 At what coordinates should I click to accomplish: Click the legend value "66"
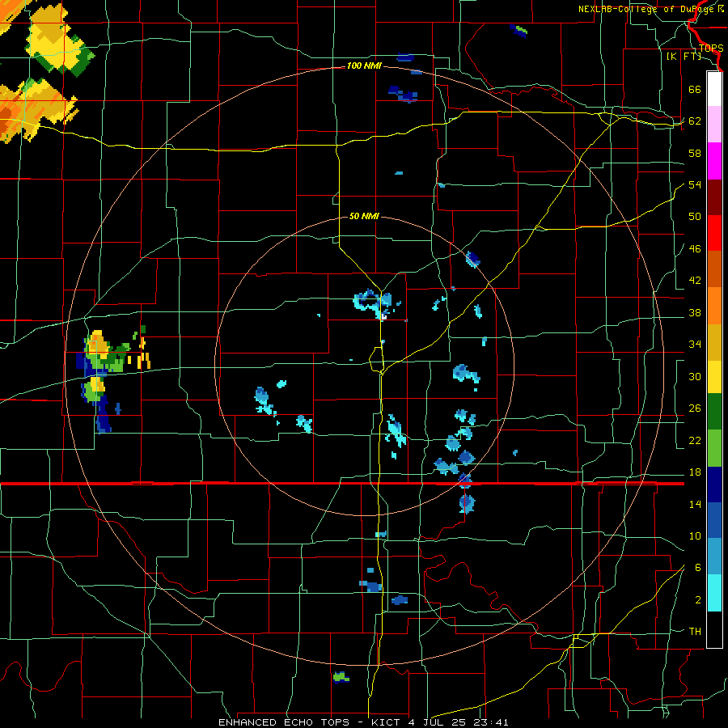click(x=695, y=90)
